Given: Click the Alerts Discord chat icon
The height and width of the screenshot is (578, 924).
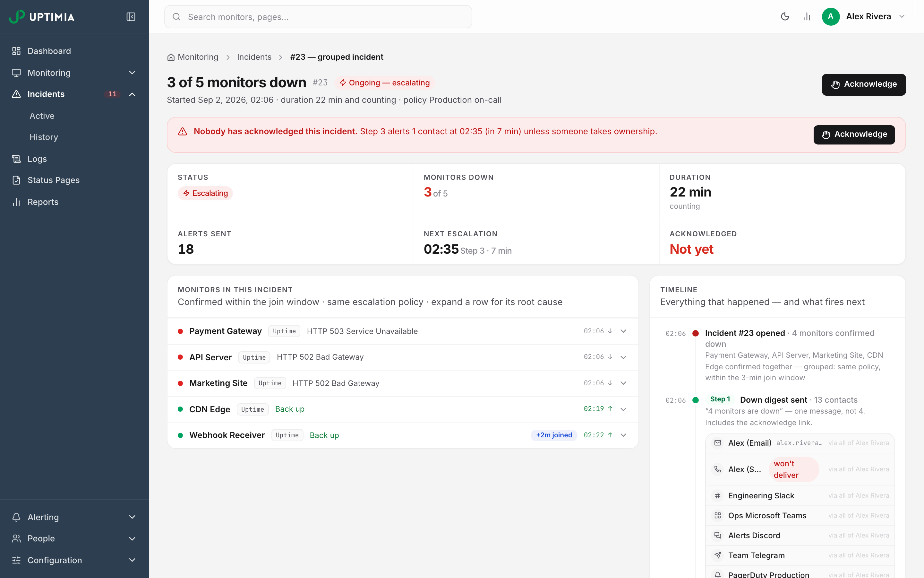Looking at the screenshot, I should coord(717,535).
